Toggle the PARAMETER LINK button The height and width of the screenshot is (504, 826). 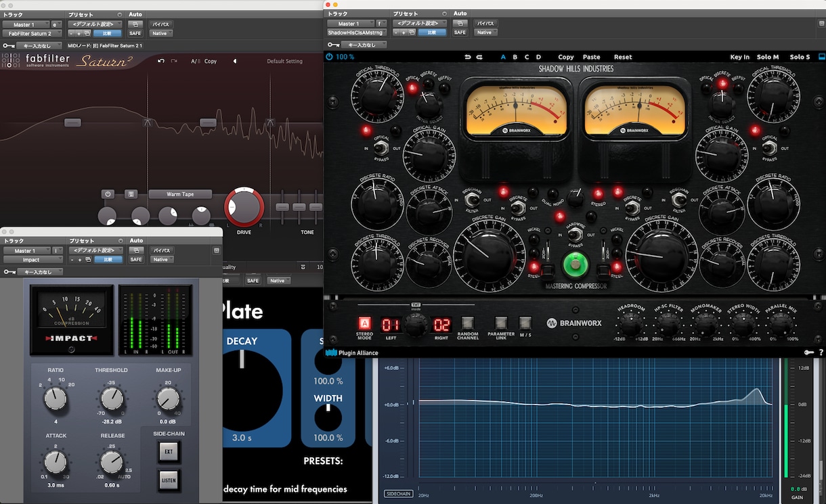point(501,323)
